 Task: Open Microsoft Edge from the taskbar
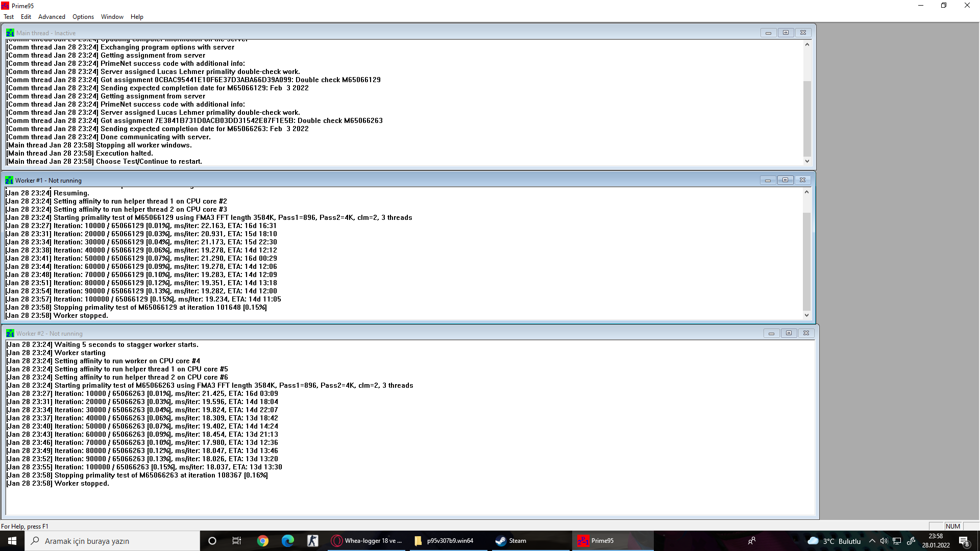pyautogui.click(x=288, y=541)
